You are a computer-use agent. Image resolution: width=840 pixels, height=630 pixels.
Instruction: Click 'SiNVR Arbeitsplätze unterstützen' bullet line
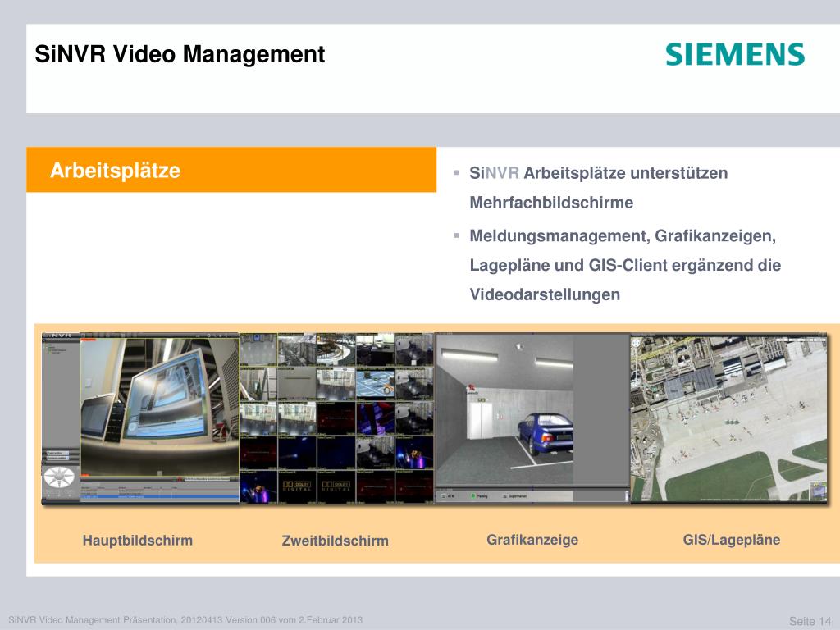click(598, 173)
